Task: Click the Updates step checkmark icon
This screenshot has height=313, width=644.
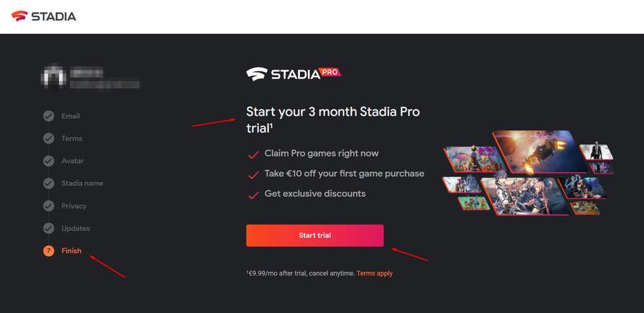Action: pos(49,228)
